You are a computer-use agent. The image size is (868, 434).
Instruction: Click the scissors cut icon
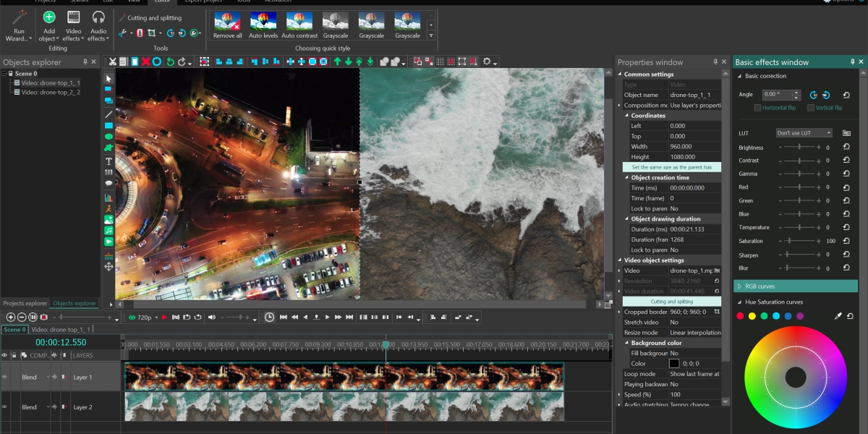coord(112,62)
